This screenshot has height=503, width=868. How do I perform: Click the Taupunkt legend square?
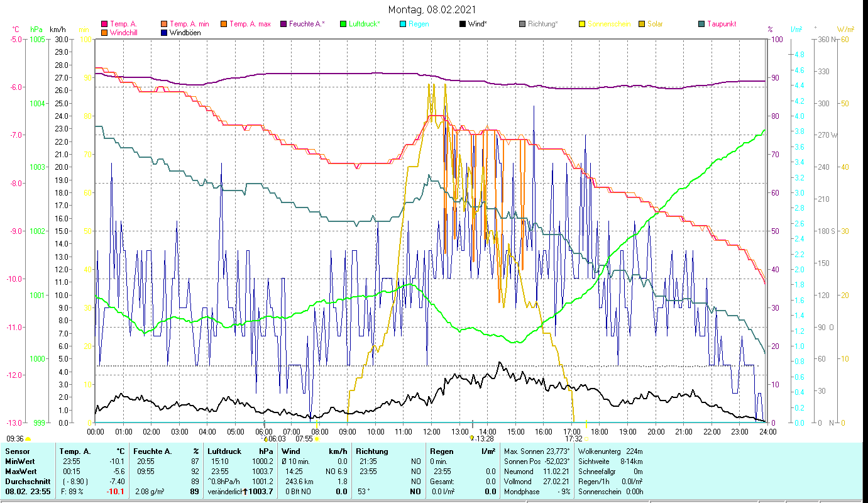[701, 24]
